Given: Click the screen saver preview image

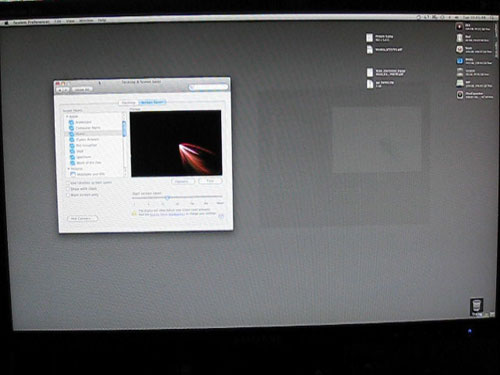Looking at the screenshot, I should click(176, 143).
